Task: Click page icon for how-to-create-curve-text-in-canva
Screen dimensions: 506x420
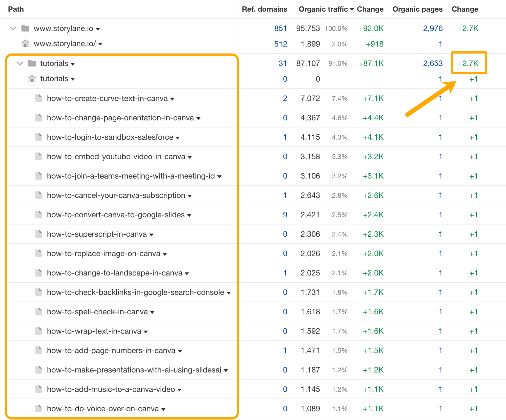Action: [39, 98]
